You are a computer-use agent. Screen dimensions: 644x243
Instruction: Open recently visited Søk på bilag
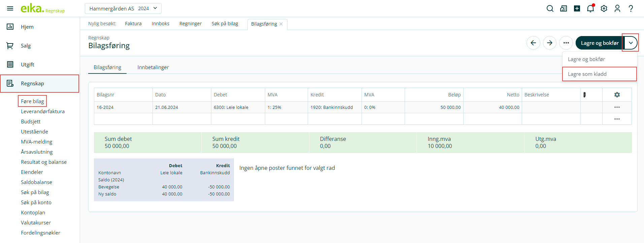click(225, 24)
